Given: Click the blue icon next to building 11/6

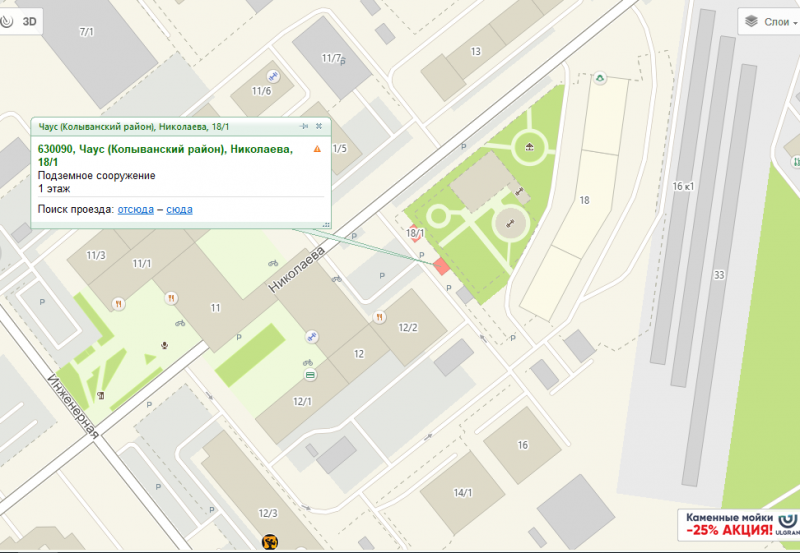Looking at the screenshot, I should click(272, 76).
